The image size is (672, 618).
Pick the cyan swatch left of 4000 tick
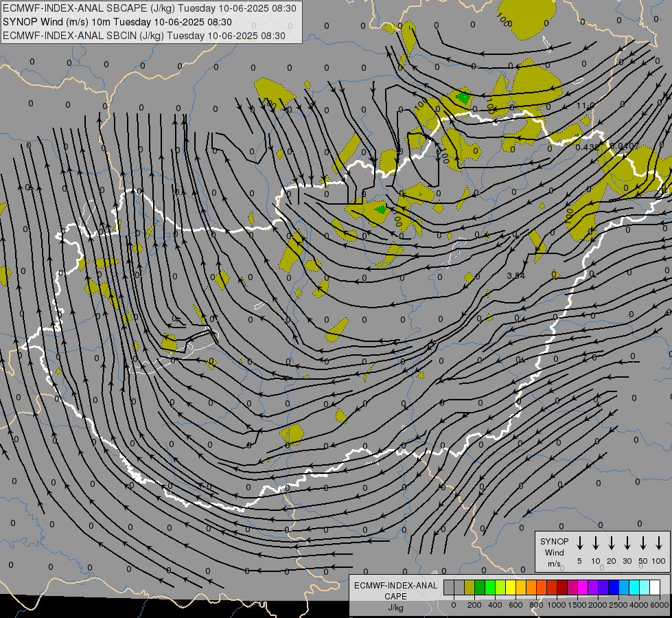click(x=634, y=587)
